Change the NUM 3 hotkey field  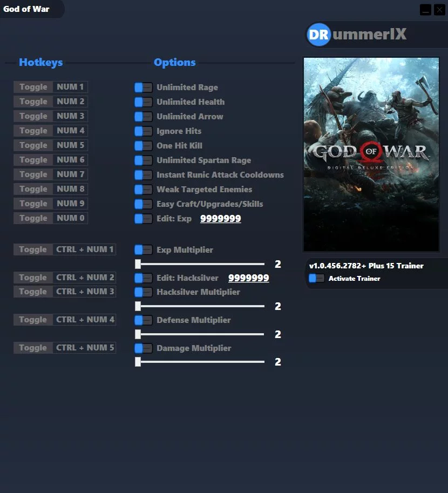(70, 116)
